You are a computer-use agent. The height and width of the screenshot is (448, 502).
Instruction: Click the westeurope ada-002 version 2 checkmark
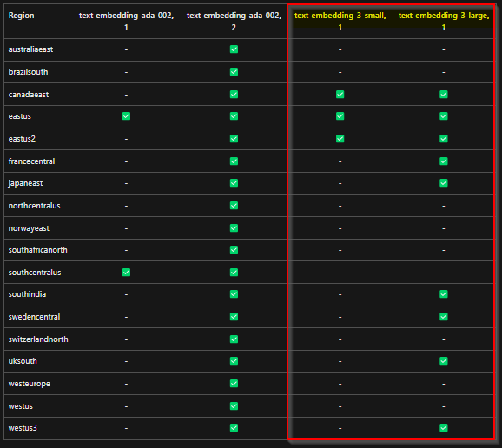tap(234, 384)
